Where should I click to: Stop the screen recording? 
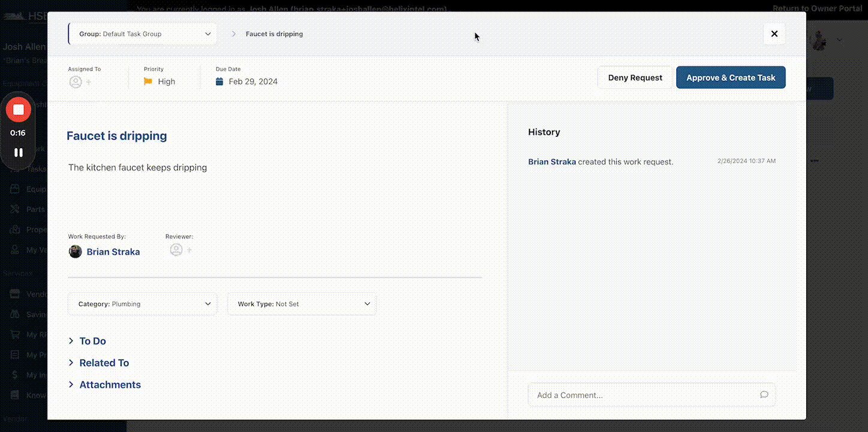(x=19, y=110)
